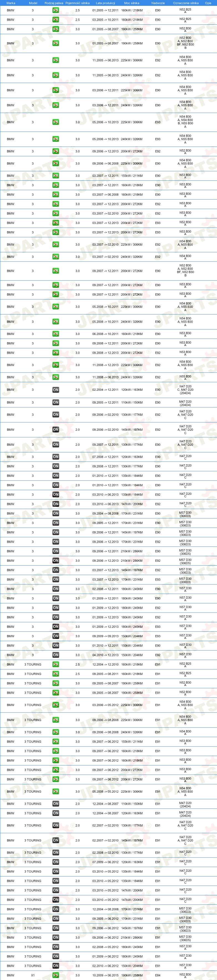Click the Rodzaj paliwa column header
The width and height of the screenshot is (217, 980).
(54, 3)
